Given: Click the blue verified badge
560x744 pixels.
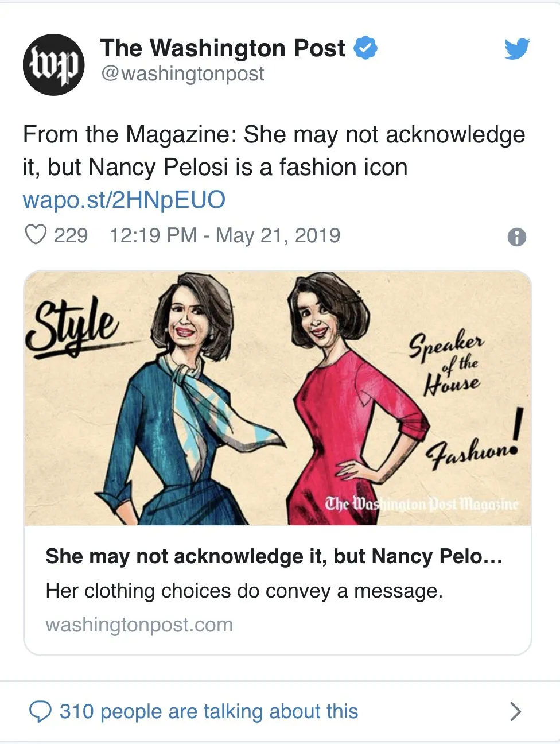Looking at the screenshot, I should point(365,48).
